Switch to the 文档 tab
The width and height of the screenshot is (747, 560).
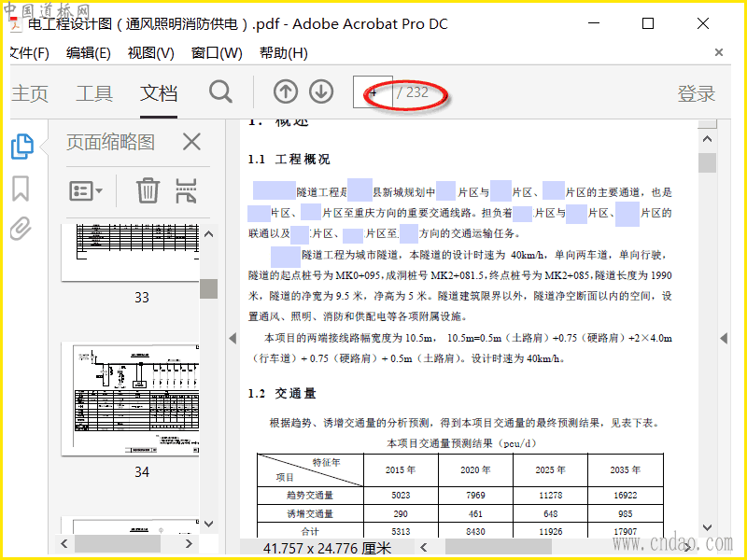(159, 93)
